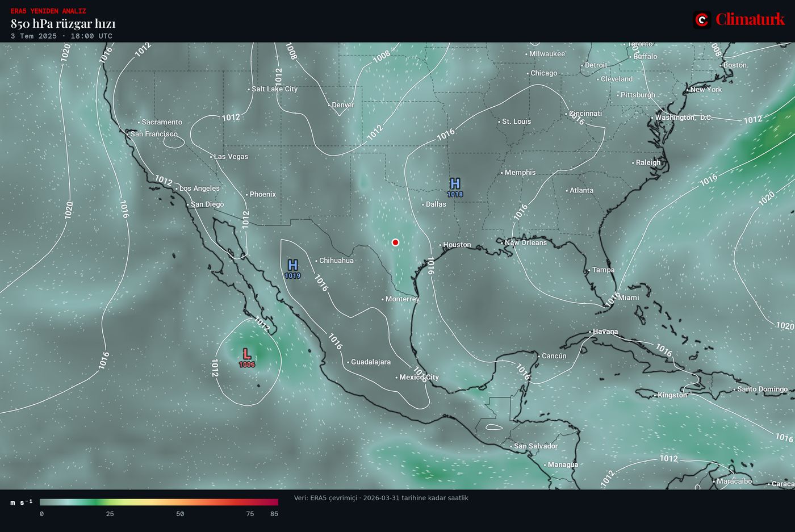Click the New Orleans city label

pos(525,242)
